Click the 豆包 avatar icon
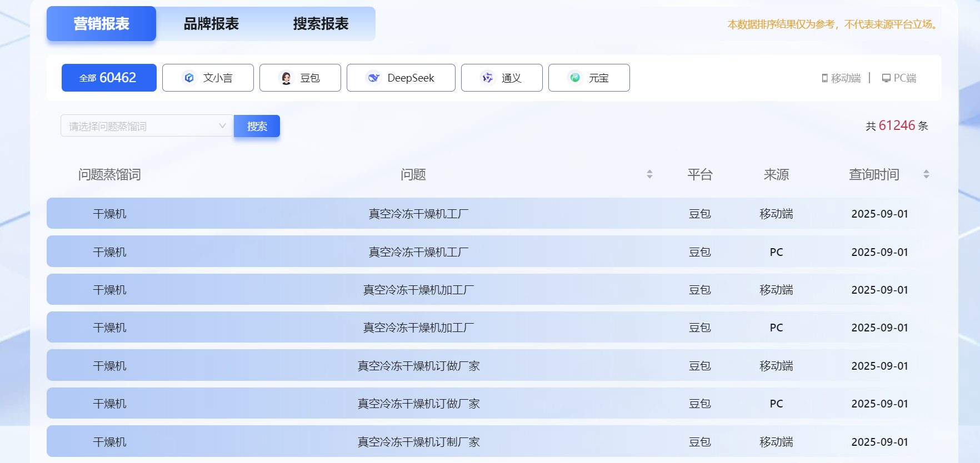 coord(286,78)
